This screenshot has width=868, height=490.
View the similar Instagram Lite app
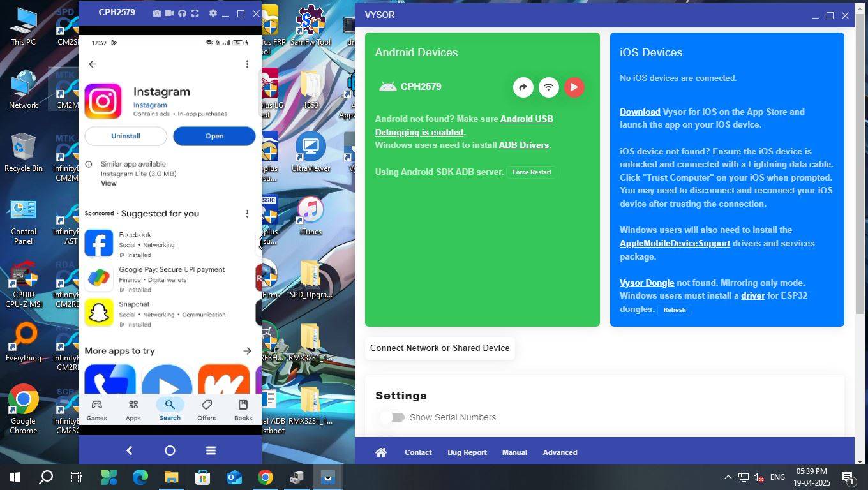(108, 183)
